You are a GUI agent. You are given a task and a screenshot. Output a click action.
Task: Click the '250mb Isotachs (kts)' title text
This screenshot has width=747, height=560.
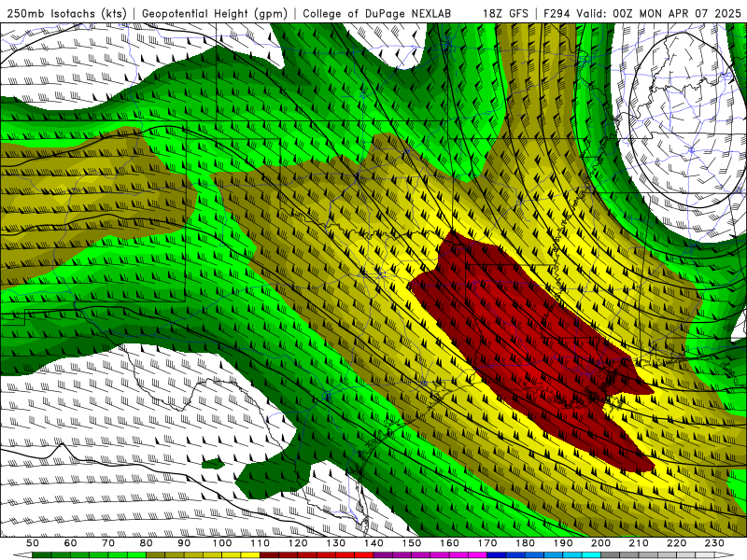point(66,13)
